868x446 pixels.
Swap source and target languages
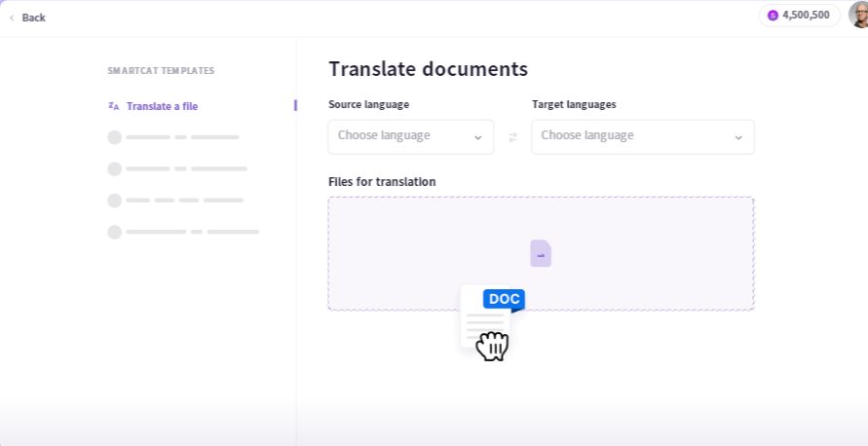[512, 137]
